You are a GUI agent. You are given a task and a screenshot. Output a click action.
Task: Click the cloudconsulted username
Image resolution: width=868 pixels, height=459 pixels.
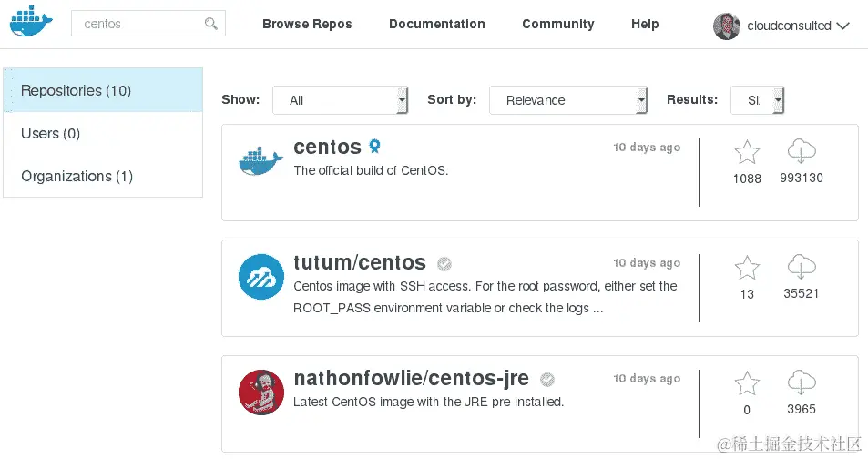click(x=789, y=25)
